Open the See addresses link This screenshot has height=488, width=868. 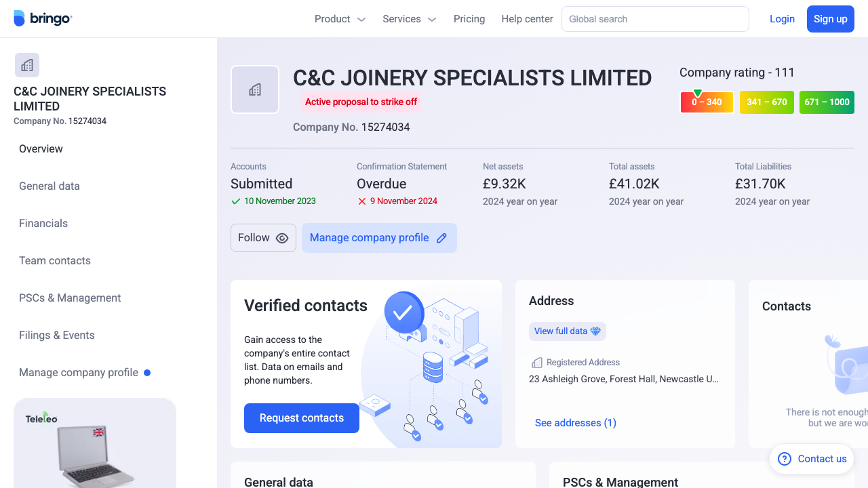575,422
